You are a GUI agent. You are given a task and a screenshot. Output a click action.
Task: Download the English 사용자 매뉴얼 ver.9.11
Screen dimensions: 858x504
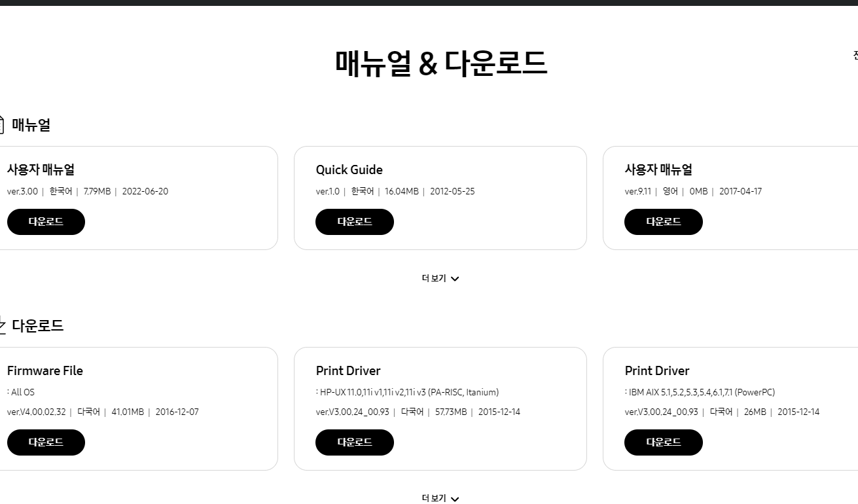click(x=663, y=221)
